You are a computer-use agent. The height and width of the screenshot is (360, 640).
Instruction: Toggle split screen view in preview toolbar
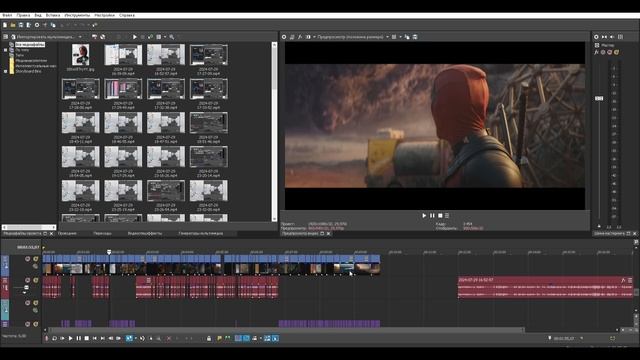click(308, 37)
